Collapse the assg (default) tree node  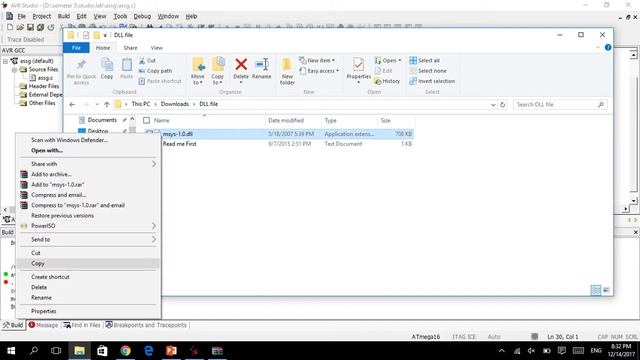pyautogui.click(x=5, y=61)
